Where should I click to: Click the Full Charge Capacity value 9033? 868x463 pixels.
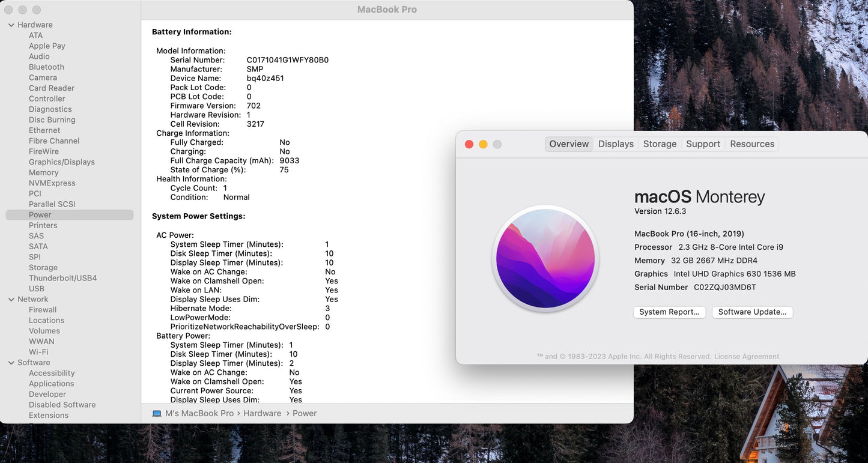[290, 160]
